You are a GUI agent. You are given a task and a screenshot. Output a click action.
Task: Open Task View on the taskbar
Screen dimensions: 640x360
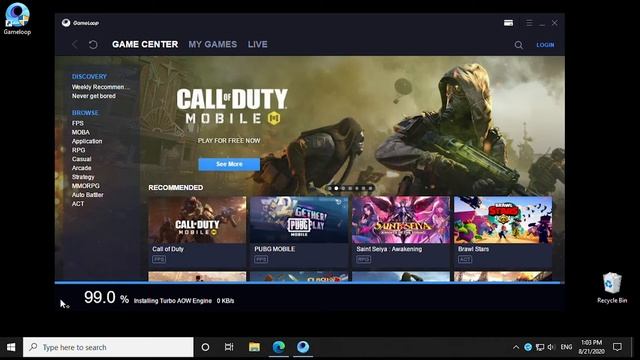229,347
